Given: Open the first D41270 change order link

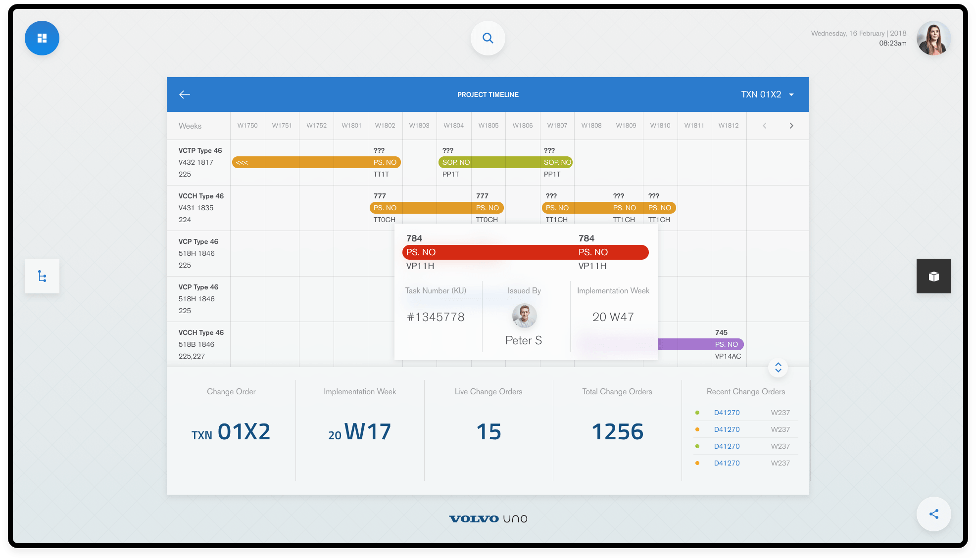Looking at the screenshot, I should click(x=727, y=413).
